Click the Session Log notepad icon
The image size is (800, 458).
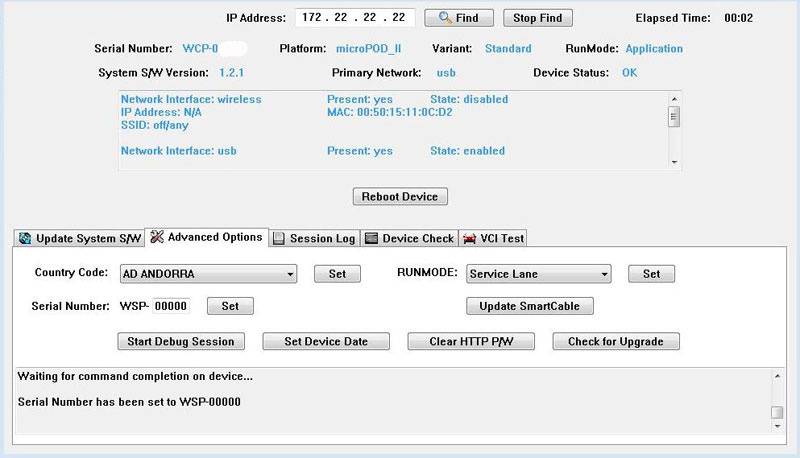[x=279, y=238]
